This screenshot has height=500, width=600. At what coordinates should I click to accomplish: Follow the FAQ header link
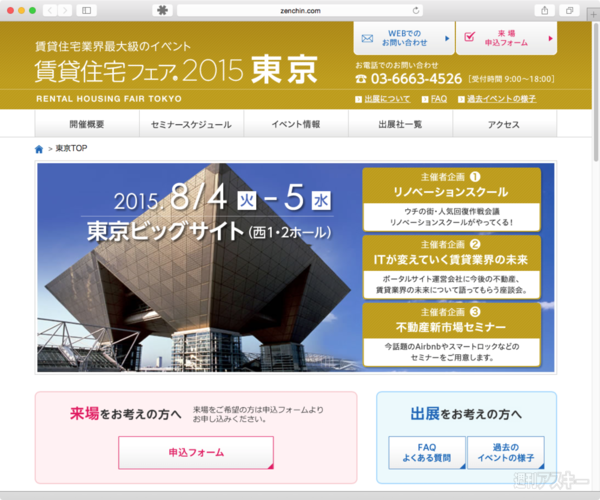[439, 99]
